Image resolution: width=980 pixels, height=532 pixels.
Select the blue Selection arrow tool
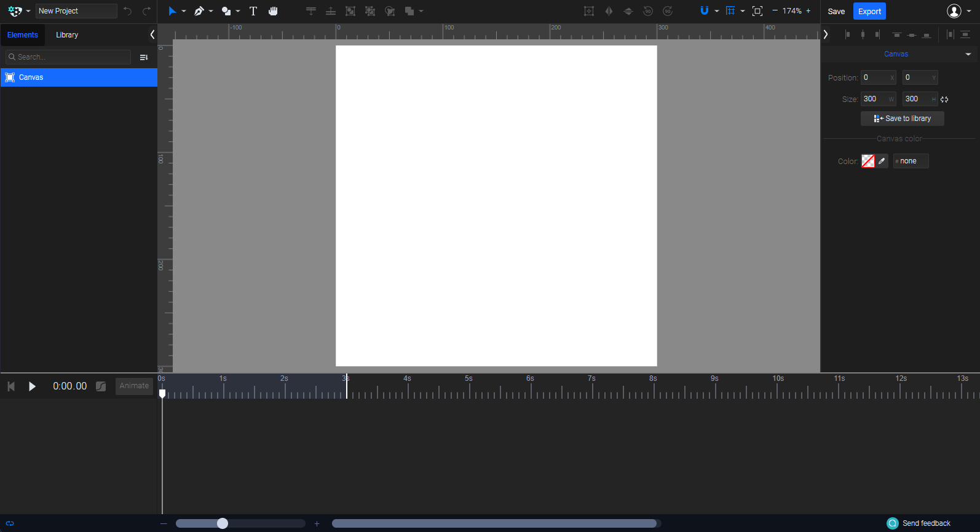click(172, 11)
